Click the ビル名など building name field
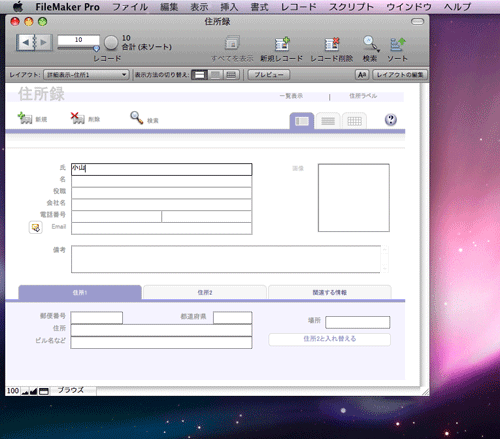The height and width of the screenshot is (439, 500). (161, 343)
